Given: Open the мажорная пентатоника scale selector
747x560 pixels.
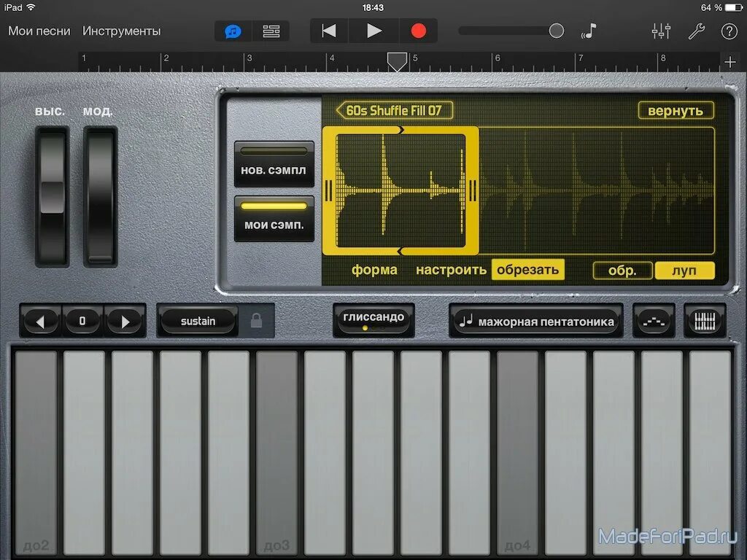Looking at the screenshot, I should point(535,319).
